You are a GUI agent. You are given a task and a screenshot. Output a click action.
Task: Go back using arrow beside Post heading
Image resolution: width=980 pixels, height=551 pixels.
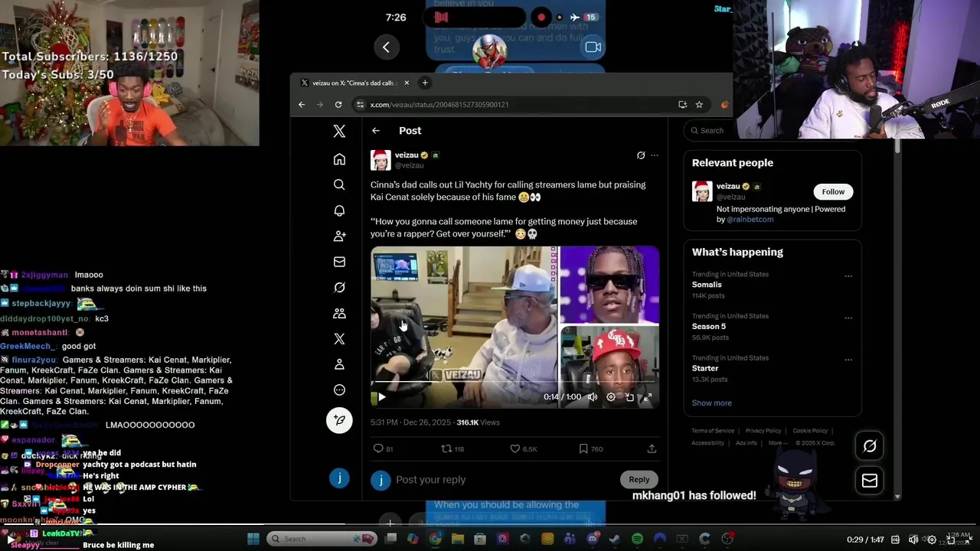click(376, 131)
